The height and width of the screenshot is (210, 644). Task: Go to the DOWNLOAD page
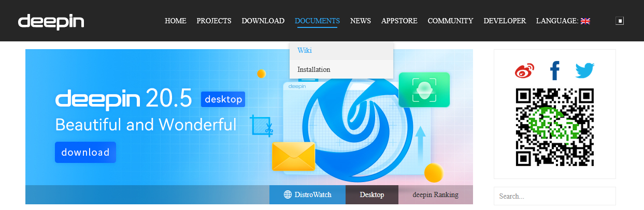coord(263,21)
